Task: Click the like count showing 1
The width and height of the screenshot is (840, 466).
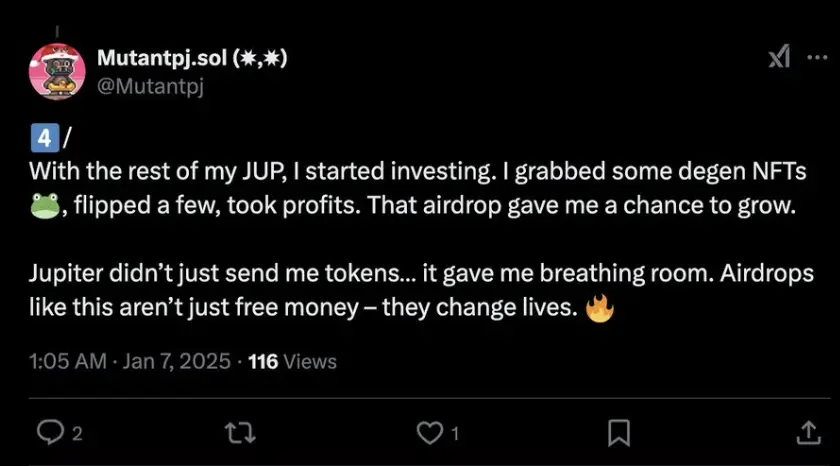Action: 455,433
